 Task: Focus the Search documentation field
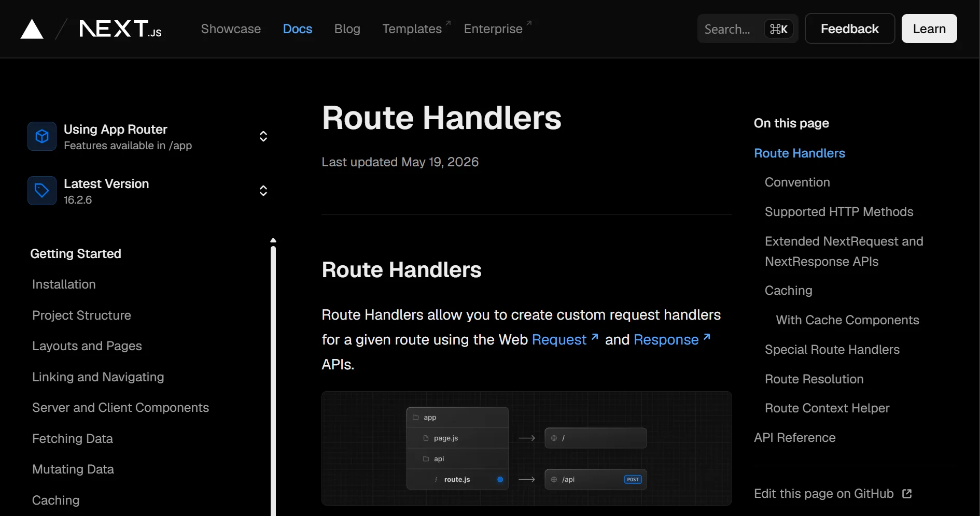(x=748, y=28)
